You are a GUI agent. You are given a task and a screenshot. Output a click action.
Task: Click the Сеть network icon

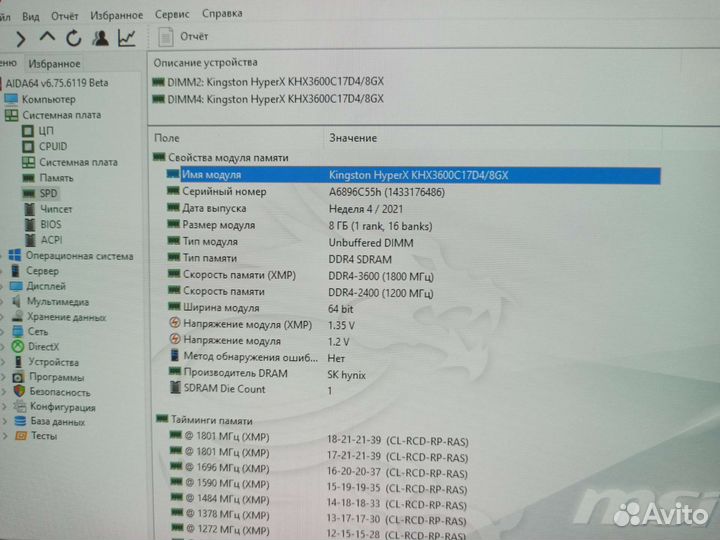pyautogui.click(x=17, y=331)
